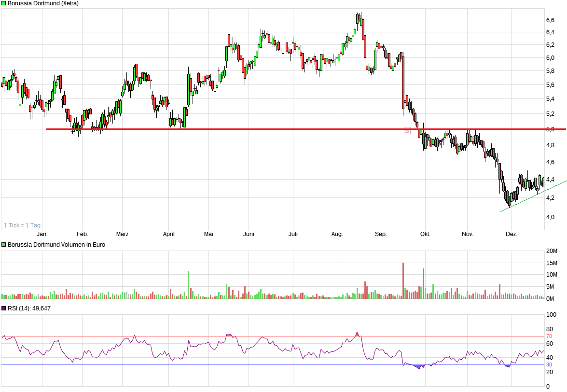This screenshot has height=392, width=567.
Task: Click the 'April' month label
Action: [168, 234]
